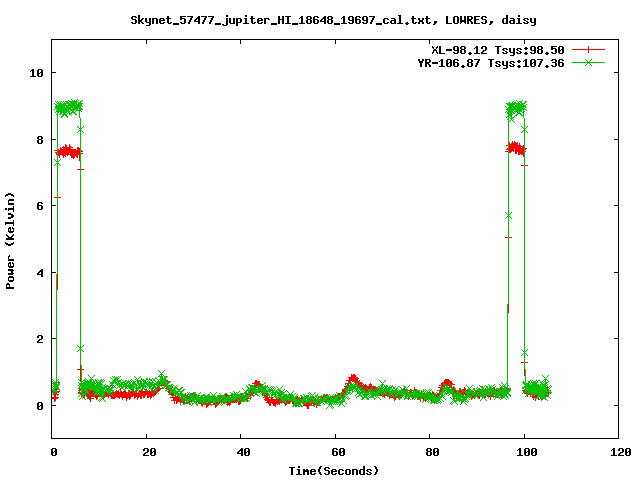Screen dimensions: 640x480
Task: Click the x-axis tick label 20
Action: point(149,452)
